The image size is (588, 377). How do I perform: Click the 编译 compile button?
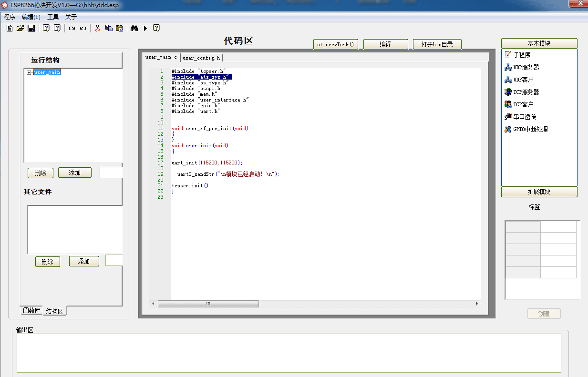click(x=386, y=44)
